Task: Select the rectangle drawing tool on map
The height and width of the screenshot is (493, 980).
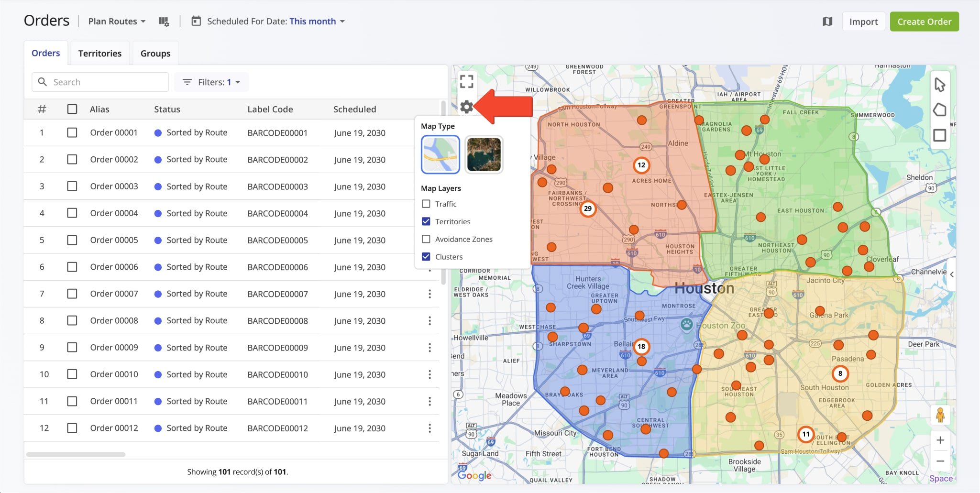Action: click(939, 135)
